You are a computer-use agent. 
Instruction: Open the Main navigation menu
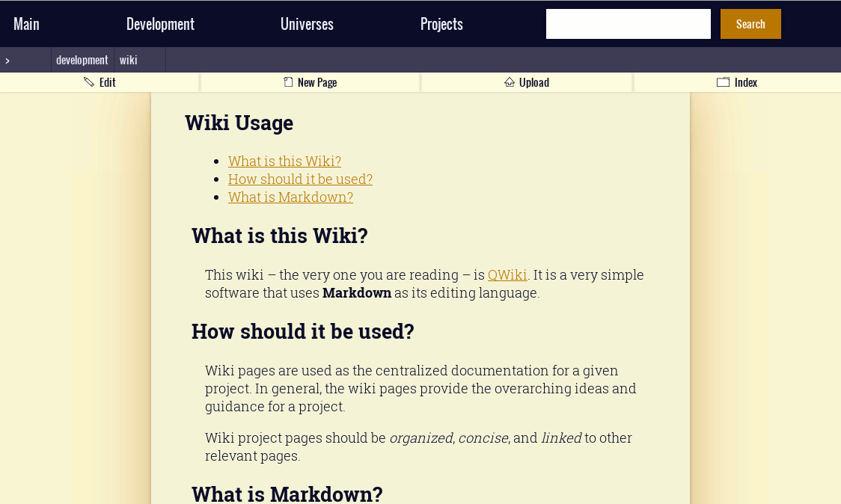(26, 23)
